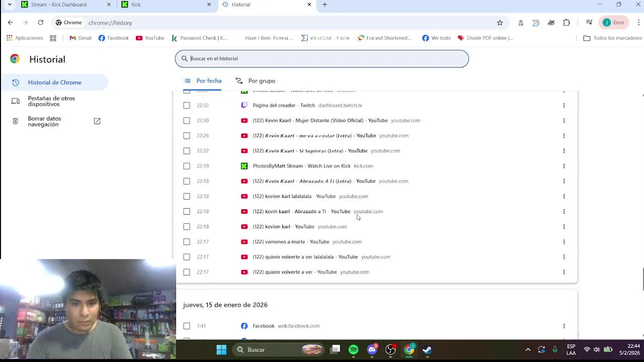Open Password Check bookmark

(x=199, y=38)
